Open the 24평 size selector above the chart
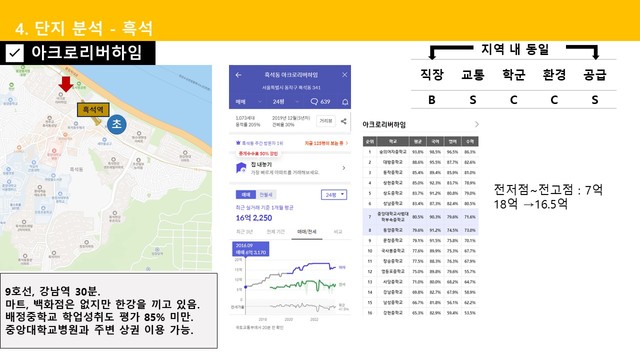The height and width of the screenshot is (360, 640). click(334, 195)
